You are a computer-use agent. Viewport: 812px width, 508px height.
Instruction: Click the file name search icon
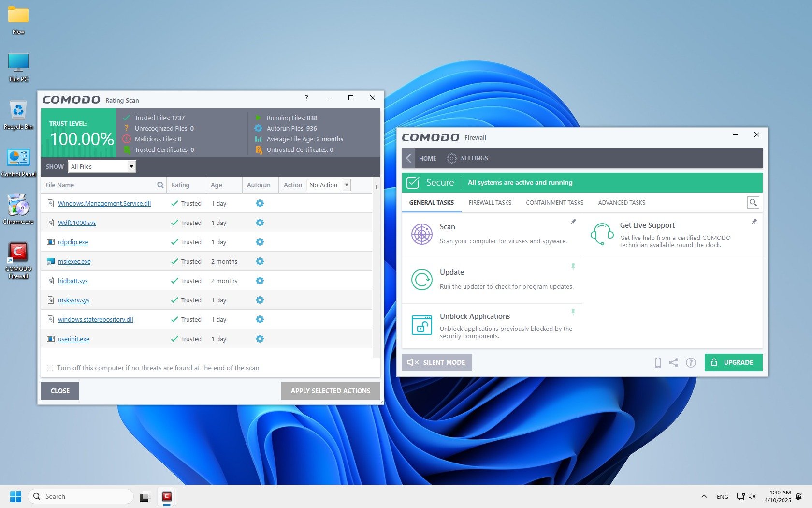(160, 185)
